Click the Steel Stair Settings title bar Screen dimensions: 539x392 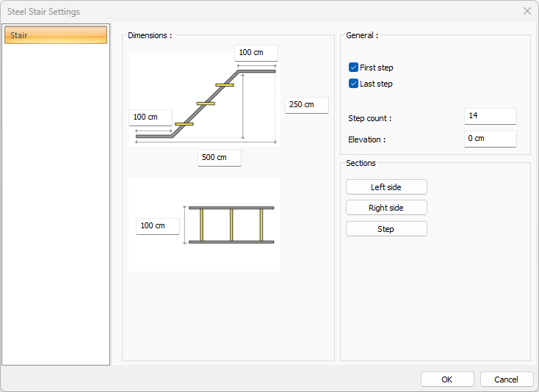(x=220, y=12)
